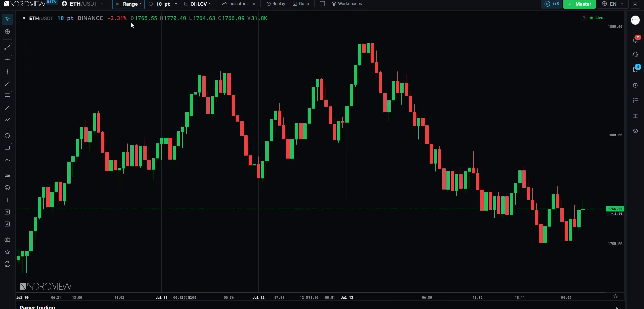The width and height of the screenshot is (644, 309).
Task: Open the Go to date option
Action: (301, 4)
